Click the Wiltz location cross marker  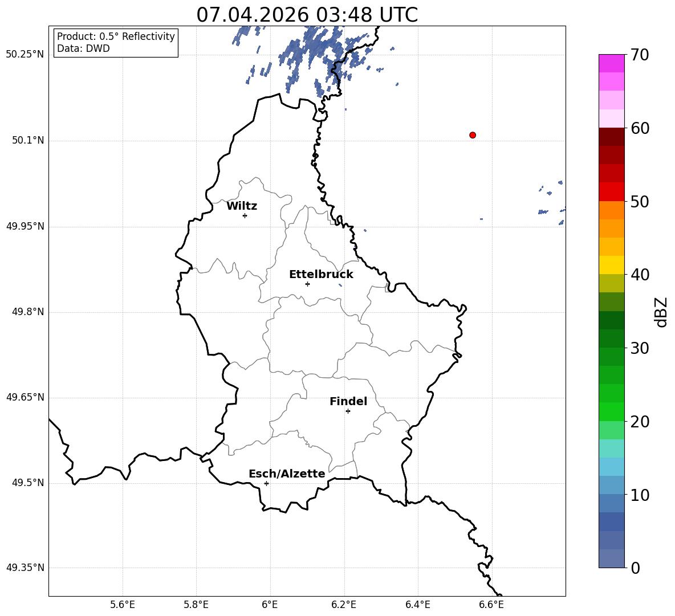245,215
